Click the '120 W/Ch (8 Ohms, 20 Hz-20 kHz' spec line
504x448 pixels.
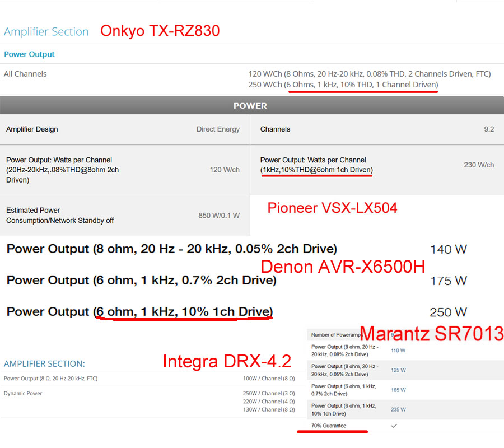pos(370,74)
